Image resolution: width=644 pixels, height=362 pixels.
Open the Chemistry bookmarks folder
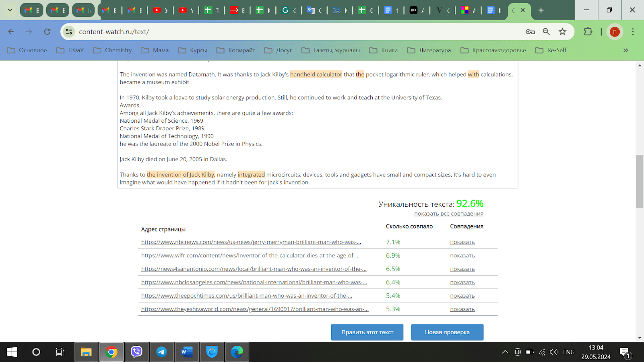(x=113, y=50)
